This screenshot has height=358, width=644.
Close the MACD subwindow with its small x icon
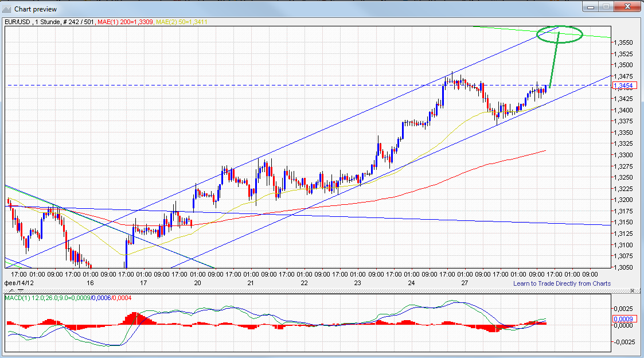[x=633, y=290]
